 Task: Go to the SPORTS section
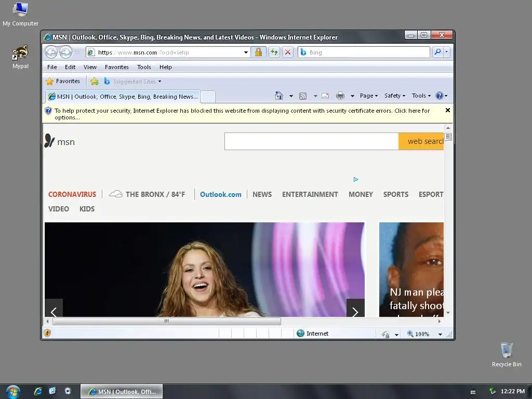(395, 194)
